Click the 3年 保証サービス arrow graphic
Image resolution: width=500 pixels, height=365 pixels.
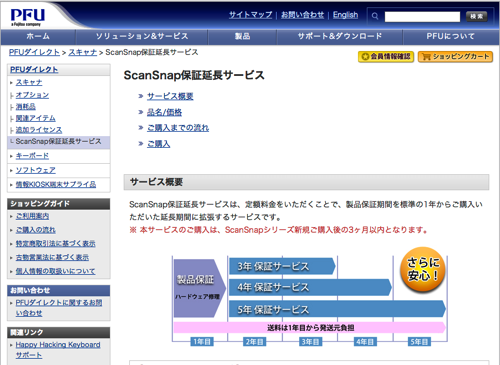click(x=282, y=266)
